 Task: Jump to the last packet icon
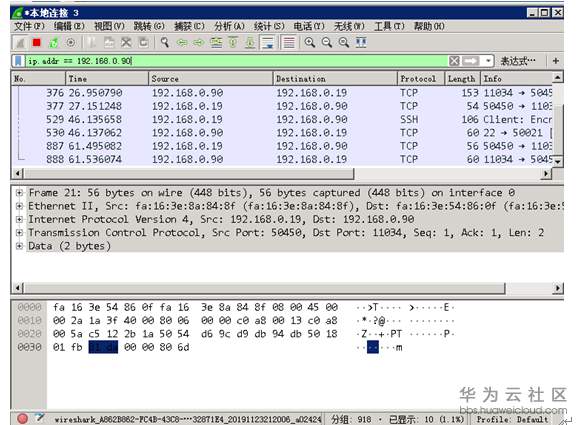(x=250, y=43)
